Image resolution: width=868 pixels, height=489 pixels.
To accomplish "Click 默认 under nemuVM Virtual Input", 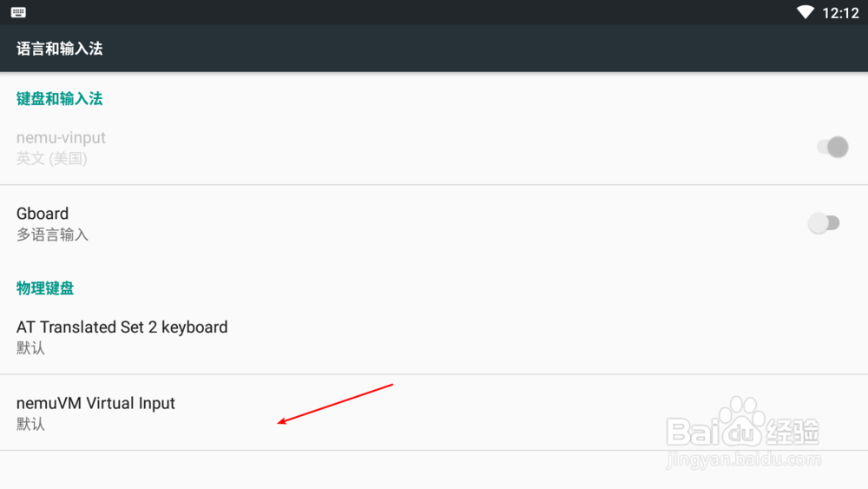I will coord(30,424).
